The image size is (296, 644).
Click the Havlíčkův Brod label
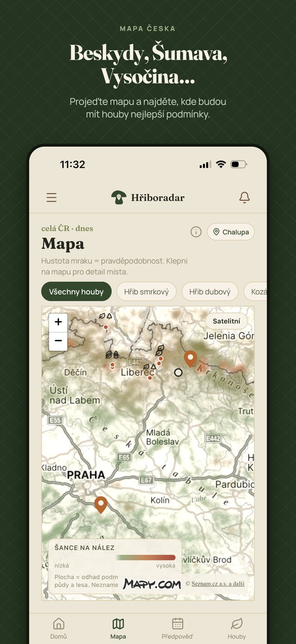point(206,560)
